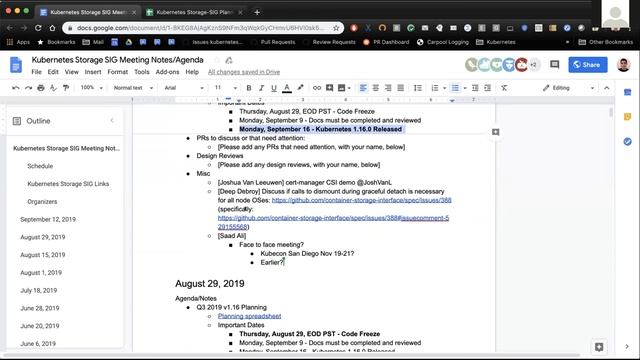Set Justify alignment
This screenshot has width=640, height=360.
coord(400,88)
